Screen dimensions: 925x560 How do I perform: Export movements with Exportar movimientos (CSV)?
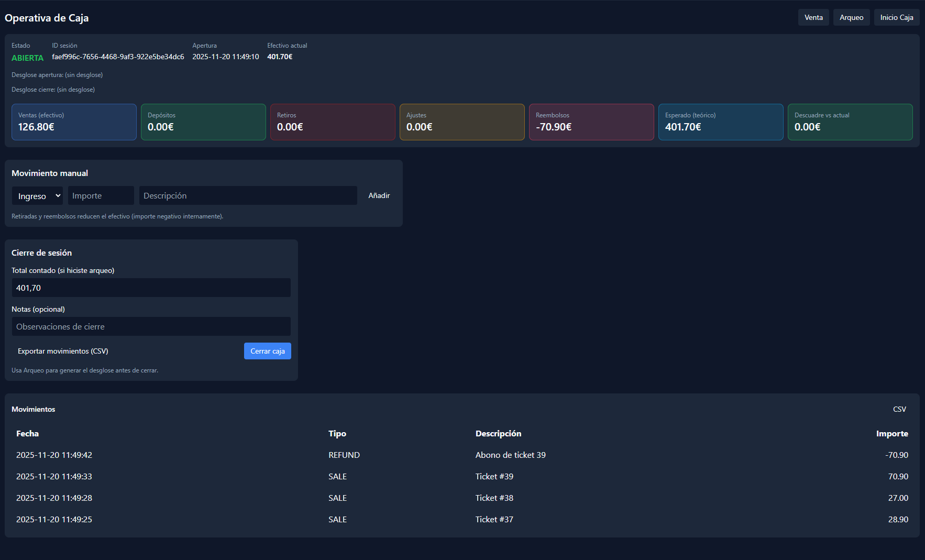click(63, 351)
